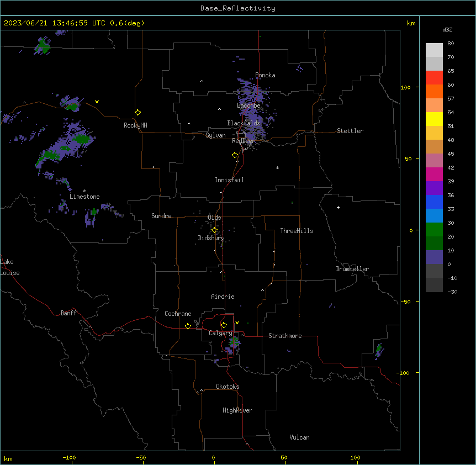Click the Sylvan town label
The height and width of the screenshot is (465, 476).
click(x=215, y=135)
